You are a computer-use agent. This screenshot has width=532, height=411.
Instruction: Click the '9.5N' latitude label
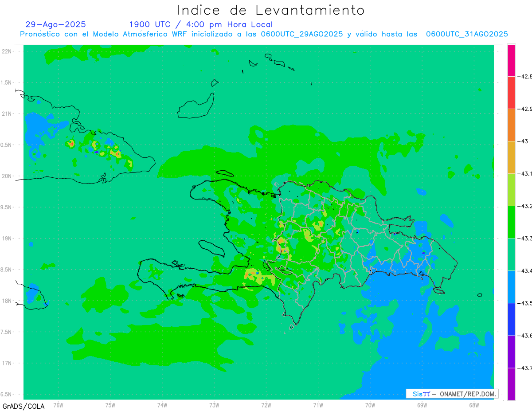pos(7,207)
